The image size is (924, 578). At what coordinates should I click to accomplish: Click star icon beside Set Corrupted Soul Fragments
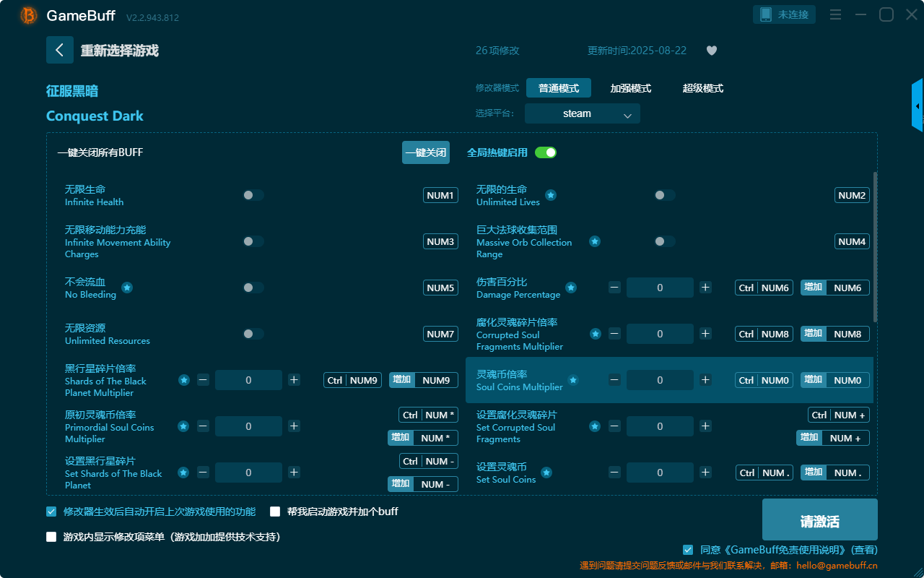click(x=595, y=426)
